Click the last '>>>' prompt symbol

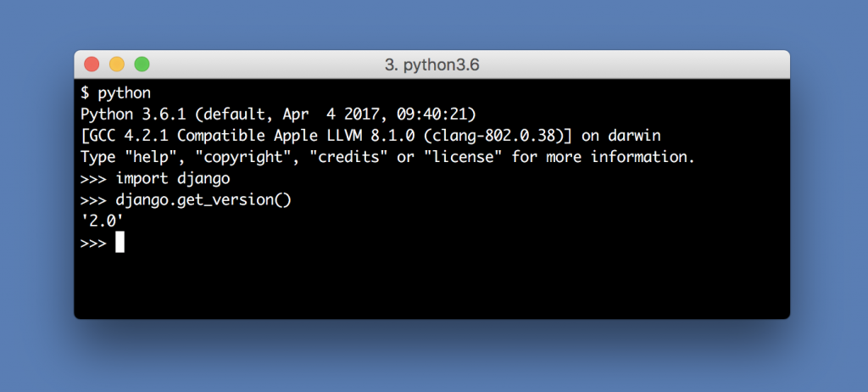coord(93,244)
